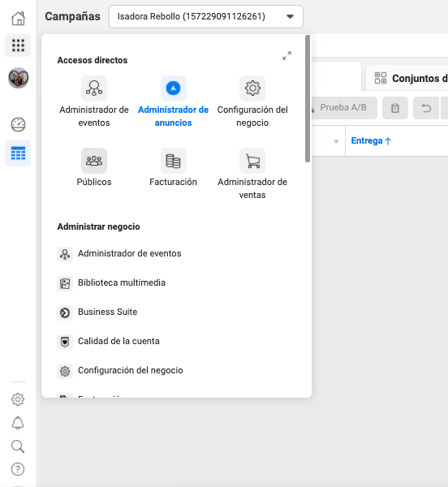
Task: Expand the tools menu with arrows icon
Action: (x=286, y=55)
